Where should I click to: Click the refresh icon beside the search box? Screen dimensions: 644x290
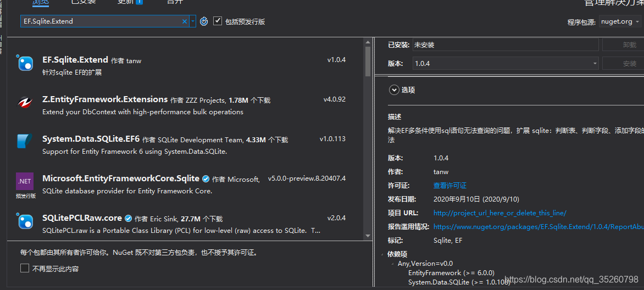[x=204, y=21]
